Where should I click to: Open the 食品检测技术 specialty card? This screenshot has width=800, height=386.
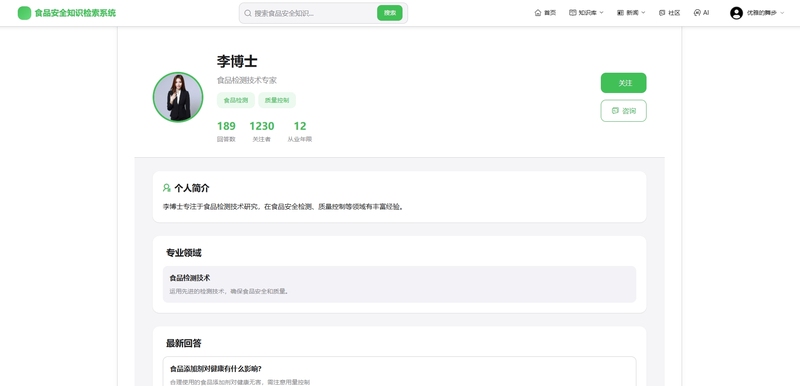coord(399,284)
